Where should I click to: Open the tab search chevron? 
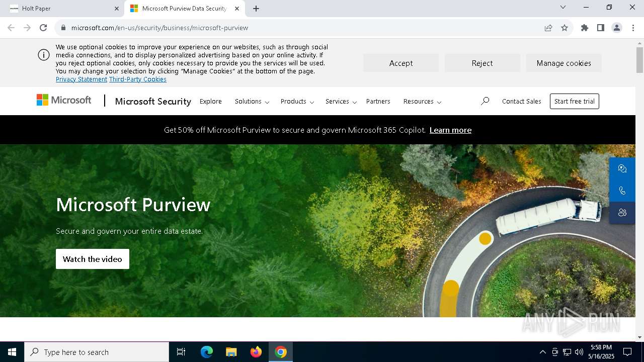(563, 7)
